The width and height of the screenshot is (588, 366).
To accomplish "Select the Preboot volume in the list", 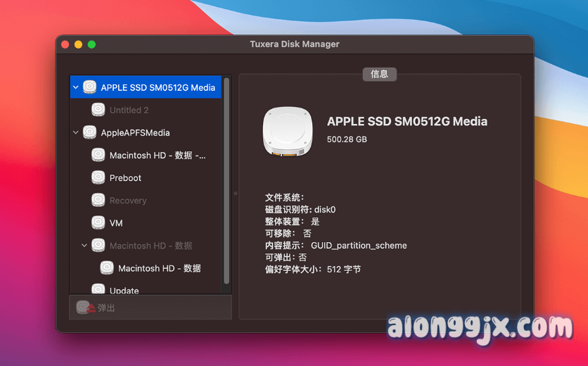I will (x=125, y=178).
